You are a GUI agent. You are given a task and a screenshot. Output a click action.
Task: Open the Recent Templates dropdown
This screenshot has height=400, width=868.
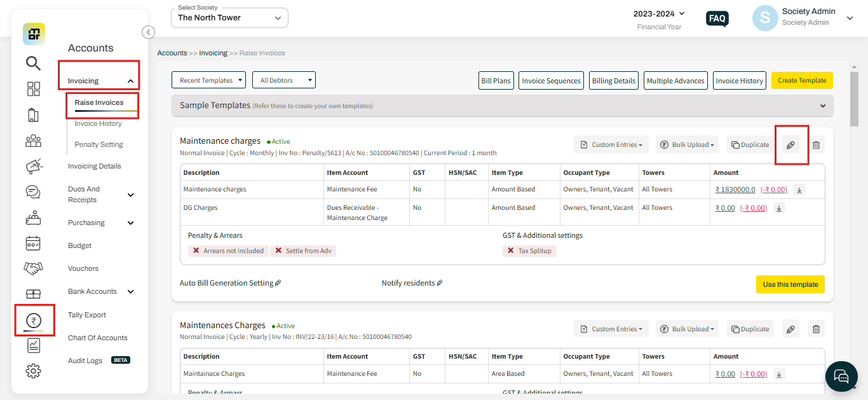[x=208, y=79]
